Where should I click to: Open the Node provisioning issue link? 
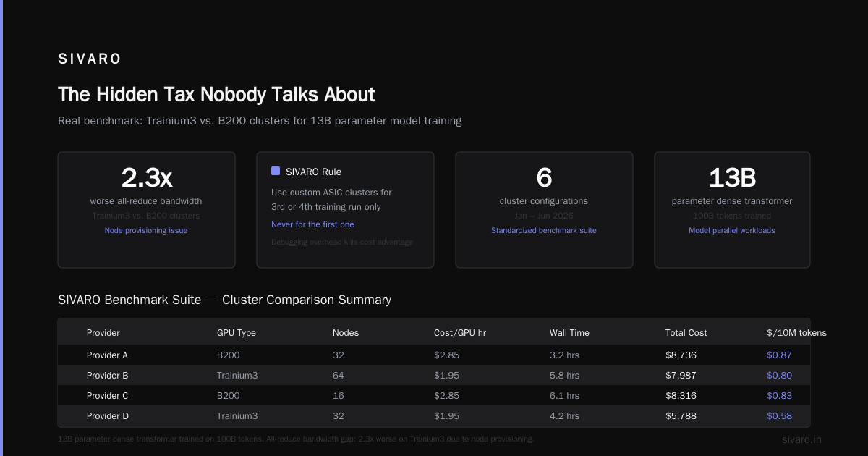click(146, 230)
